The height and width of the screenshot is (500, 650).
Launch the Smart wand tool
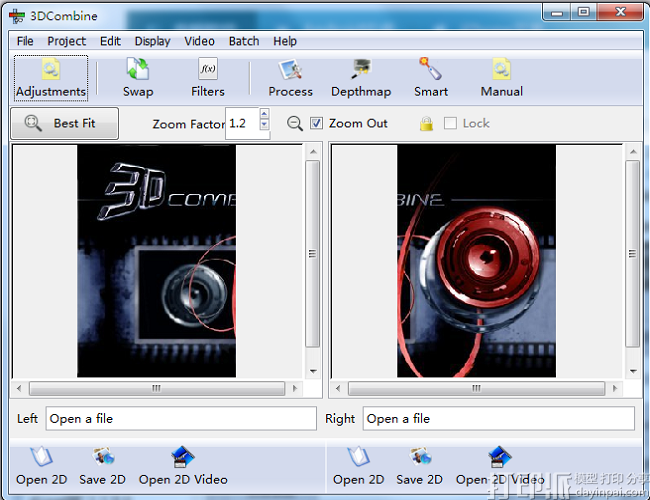431,79
